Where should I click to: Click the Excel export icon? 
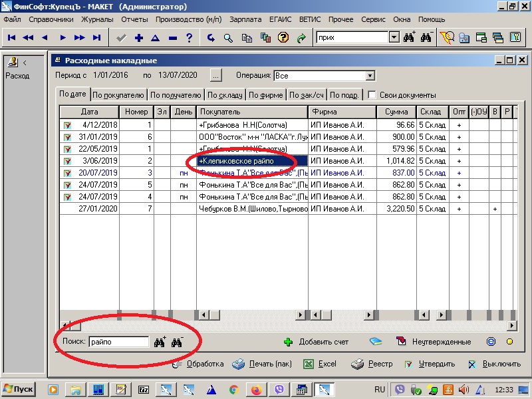click(x=309, y=364)
